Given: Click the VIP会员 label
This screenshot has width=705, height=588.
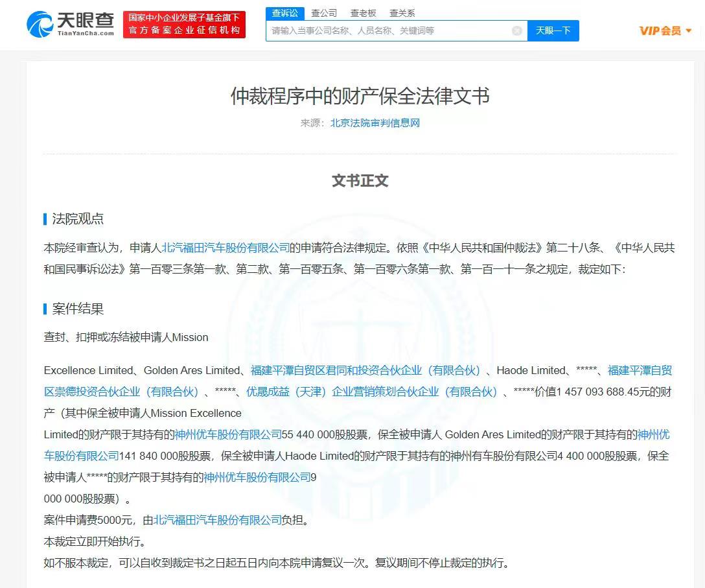Looking at the screenshot, I should pos(660,31).
